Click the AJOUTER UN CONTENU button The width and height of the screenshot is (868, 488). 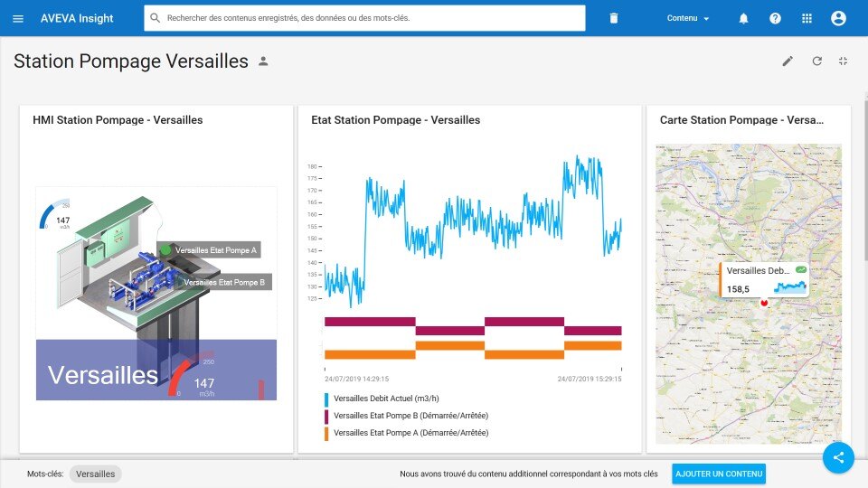pyautogui.click(x=719, y=474)
